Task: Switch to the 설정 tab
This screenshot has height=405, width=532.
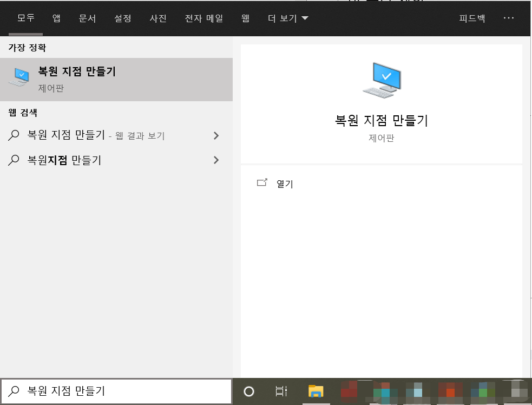Action: click(x=123, y=18)
